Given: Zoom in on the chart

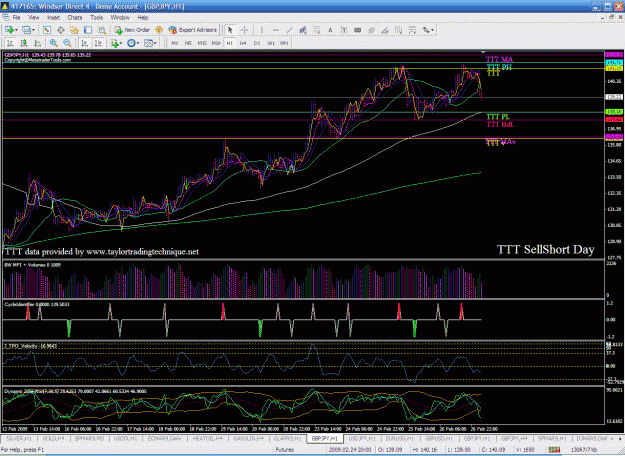Looking at the screenshot, I should 53,43.
